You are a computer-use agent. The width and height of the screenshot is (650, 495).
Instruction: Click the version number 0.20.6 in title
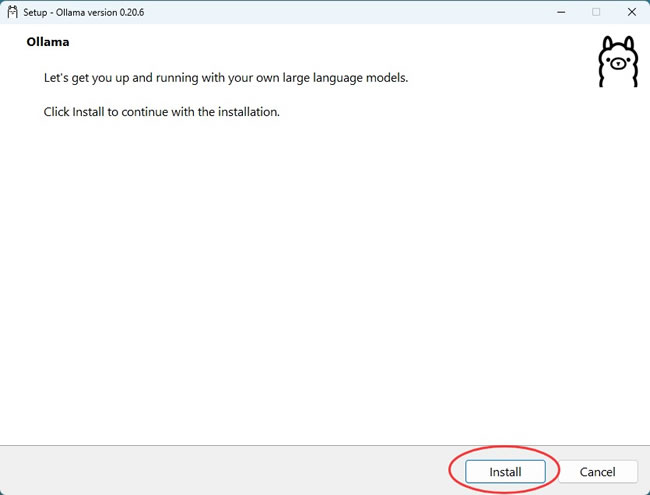coord(142,12)
